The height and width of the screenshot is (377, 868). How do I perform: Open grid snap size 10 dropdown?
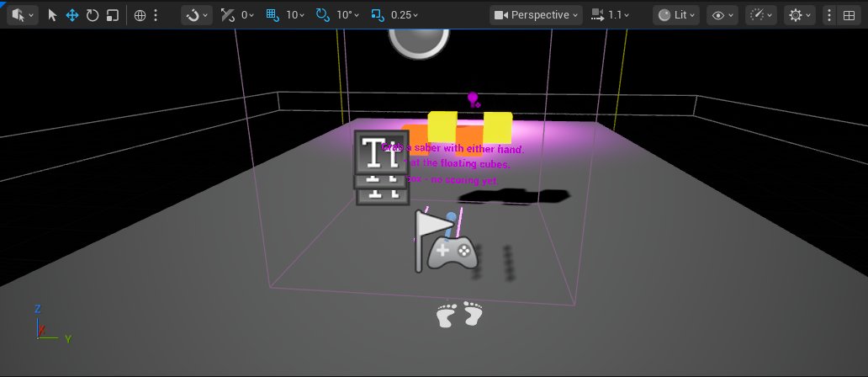point(295,15)
